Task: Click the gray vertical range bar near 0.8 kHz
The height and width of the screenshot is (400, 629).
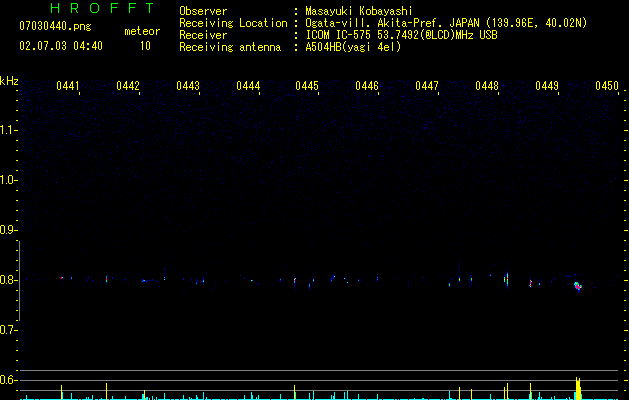Action: [19, 281]
